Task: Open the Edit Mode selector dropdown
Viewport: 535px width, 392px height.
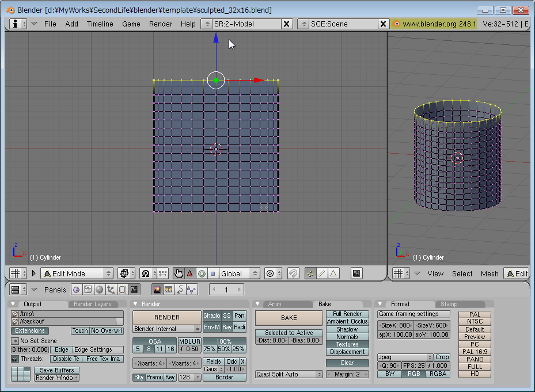Action: point(77,273)
